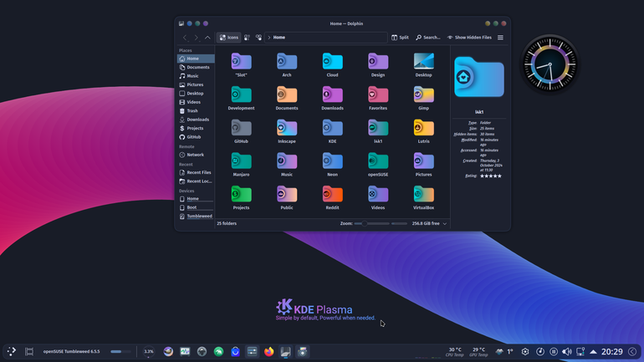644x362 pixels.
Task: Open Network under Remote
Action: point(196,155)
